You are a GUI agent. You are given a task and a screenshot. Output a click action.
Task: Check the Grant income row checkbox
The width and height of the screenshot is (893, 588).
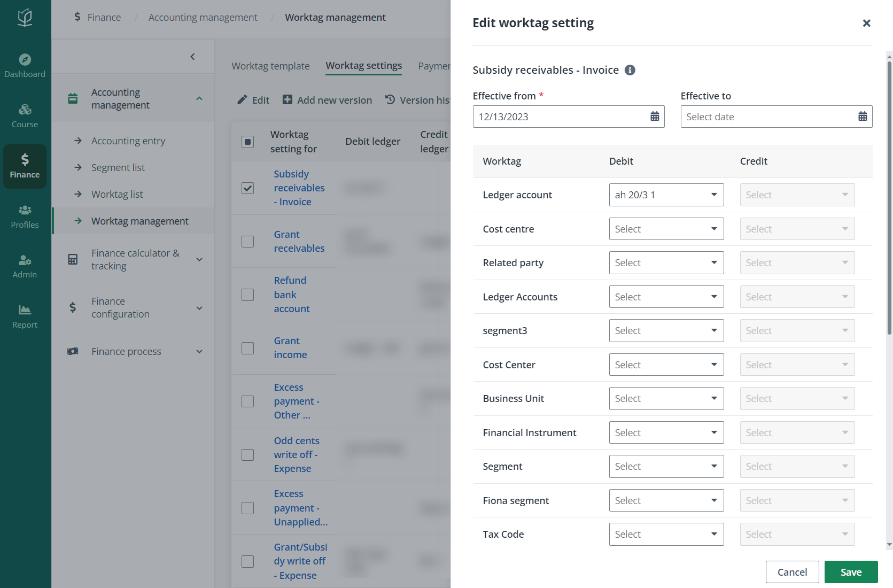point(248,348)
